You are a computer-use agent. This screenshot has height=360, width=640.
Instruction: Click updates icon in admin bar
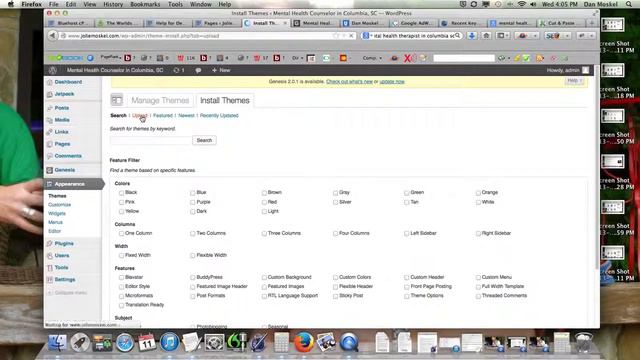click(179, 70)
